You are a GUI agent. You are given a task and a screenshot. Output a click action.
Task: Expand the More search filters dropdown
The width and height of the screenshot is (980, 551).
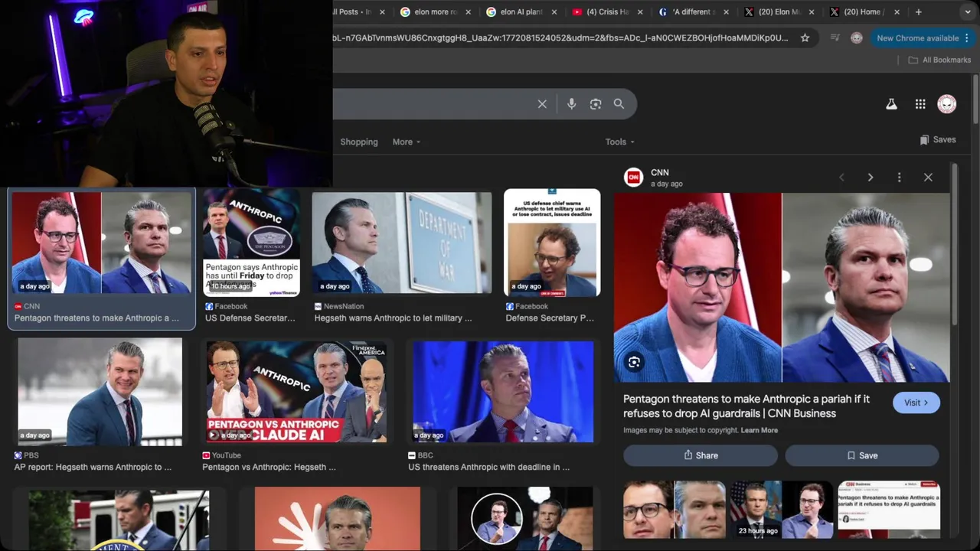(x=406, y=142)
